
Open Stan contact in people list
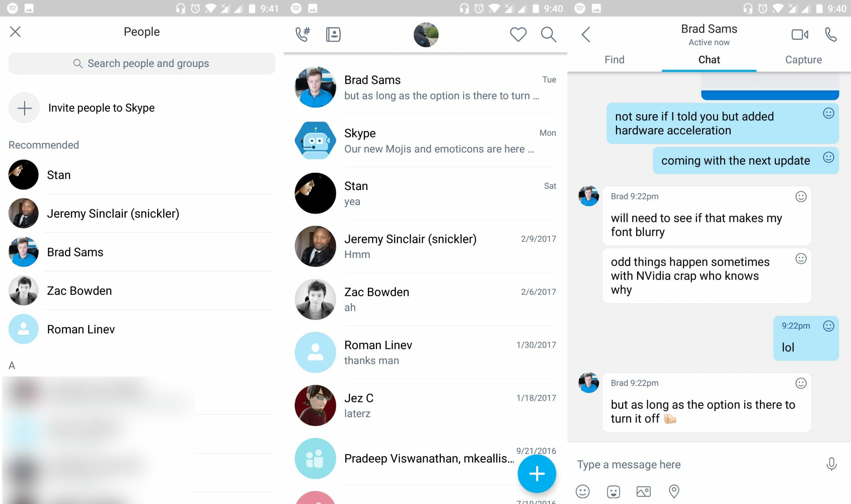point(58,175)
